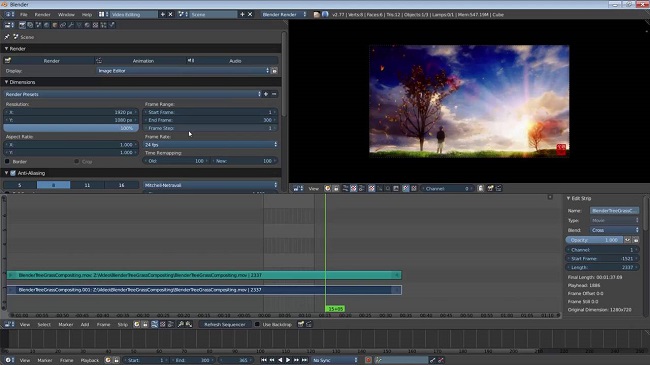Select anti-aliasing sample count 16
The width and height of the screenshot is (650, 365).
point(121,185)
